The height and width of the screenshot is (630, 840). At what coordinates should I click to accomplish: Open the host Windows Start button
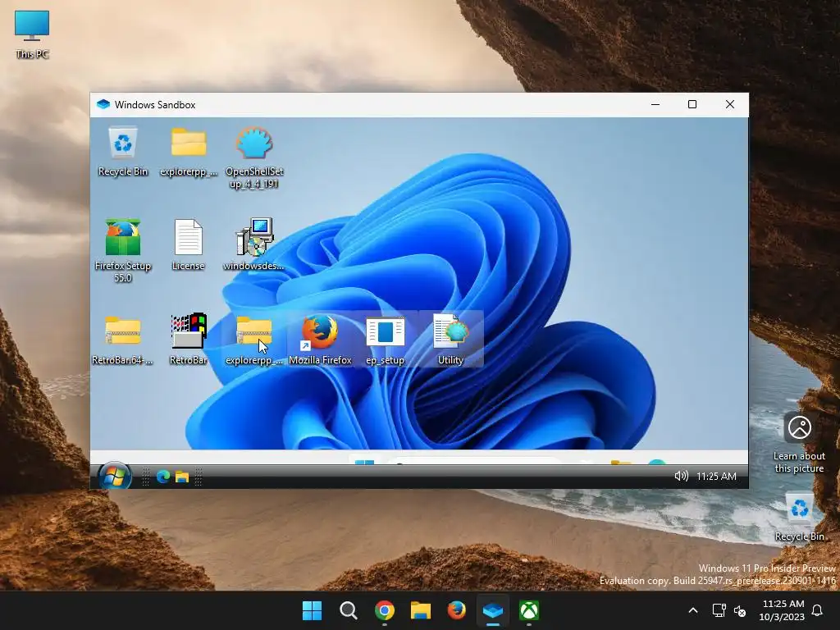312,610
